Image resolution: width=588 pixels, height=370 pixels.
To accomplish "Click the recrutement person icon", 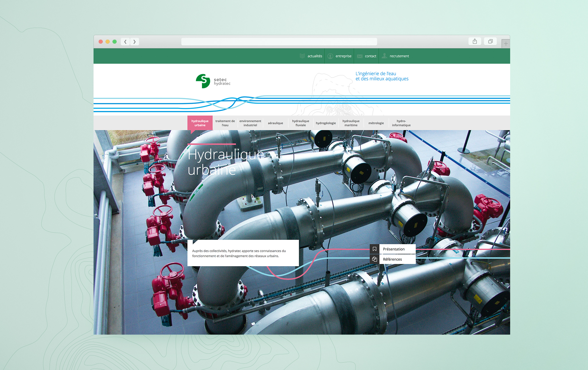I will [x=384, y=56].
